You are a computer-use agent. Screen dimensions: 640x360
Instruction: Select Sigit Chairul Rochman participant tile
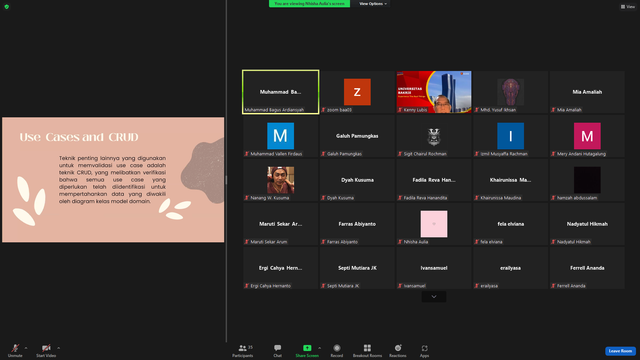(434, 136)
